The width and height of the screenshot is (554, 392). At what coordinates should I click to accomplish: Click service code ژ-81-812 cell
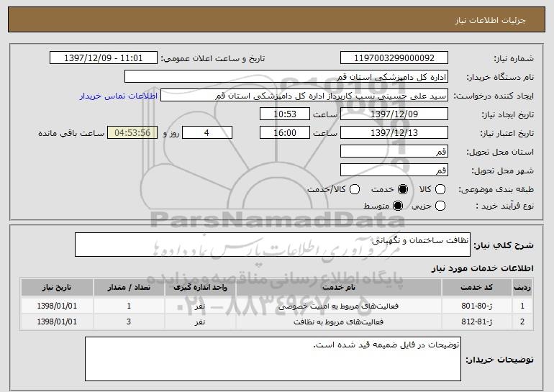[x=476, y=322]
